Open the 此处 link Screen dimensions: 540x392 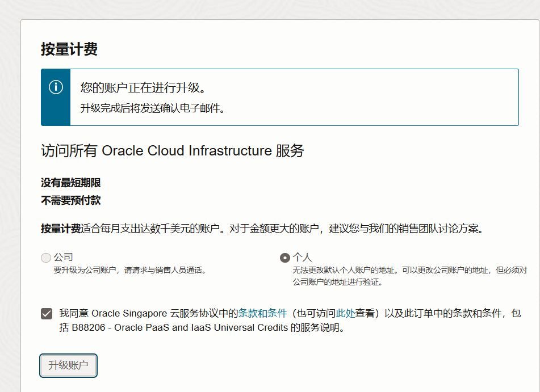[x=345, y=313]
